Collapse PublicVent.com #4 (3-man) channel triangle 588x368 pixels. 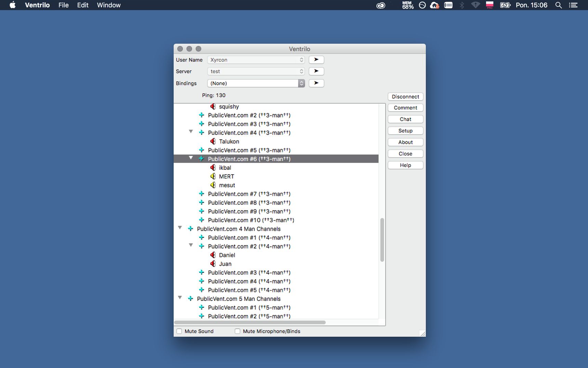click(191, 131)
